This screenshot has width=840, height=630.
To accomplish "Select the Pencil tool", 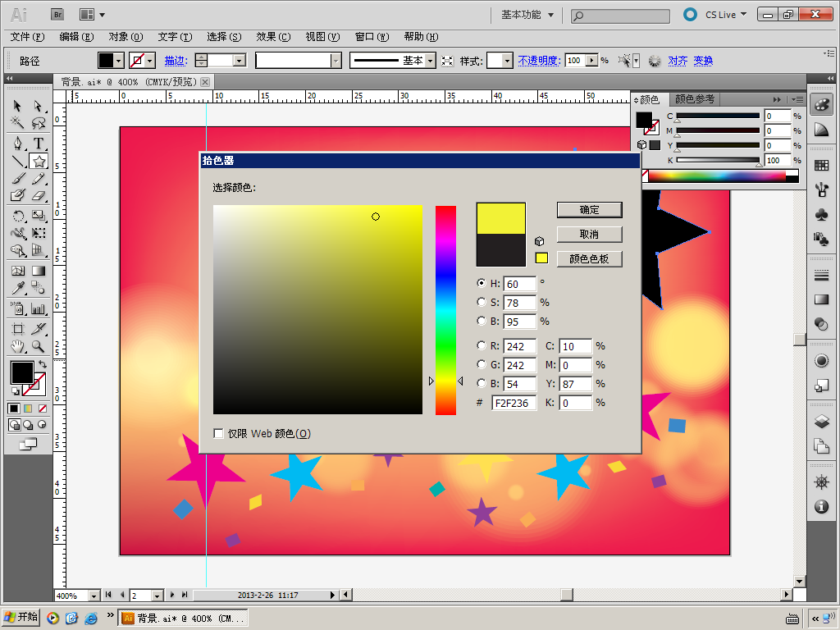I will [x=38, y=178].
